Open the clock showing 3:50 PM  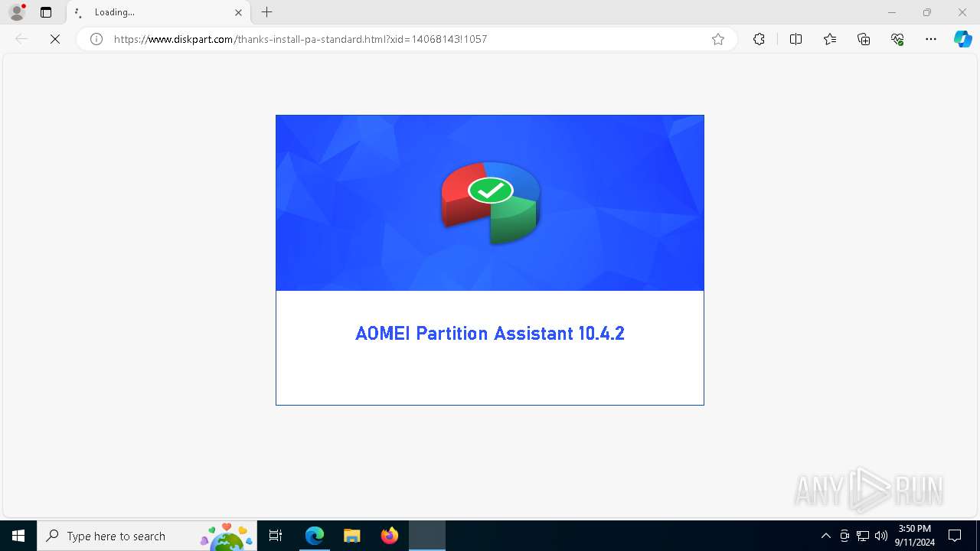(915, 536)
